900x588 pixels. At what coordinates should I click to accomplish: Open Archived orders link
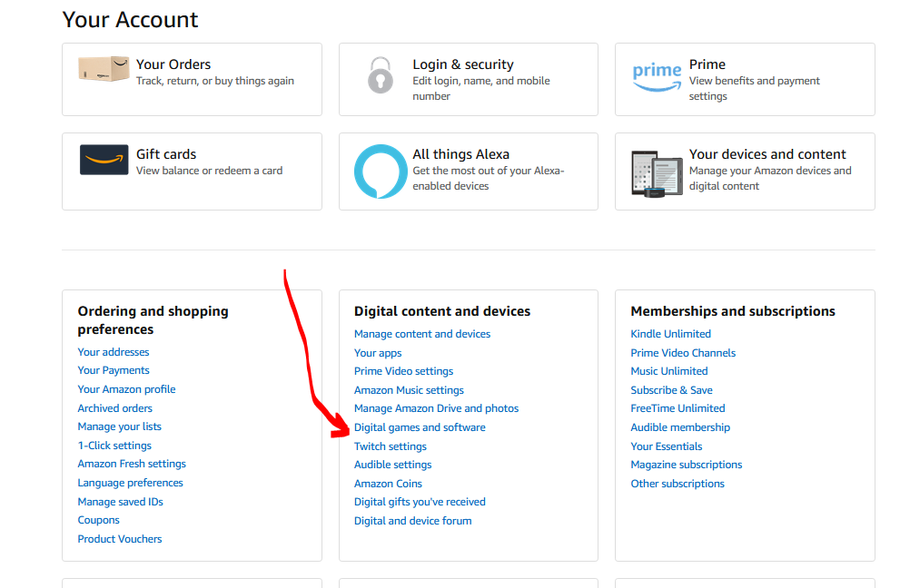tap(115, 408)
